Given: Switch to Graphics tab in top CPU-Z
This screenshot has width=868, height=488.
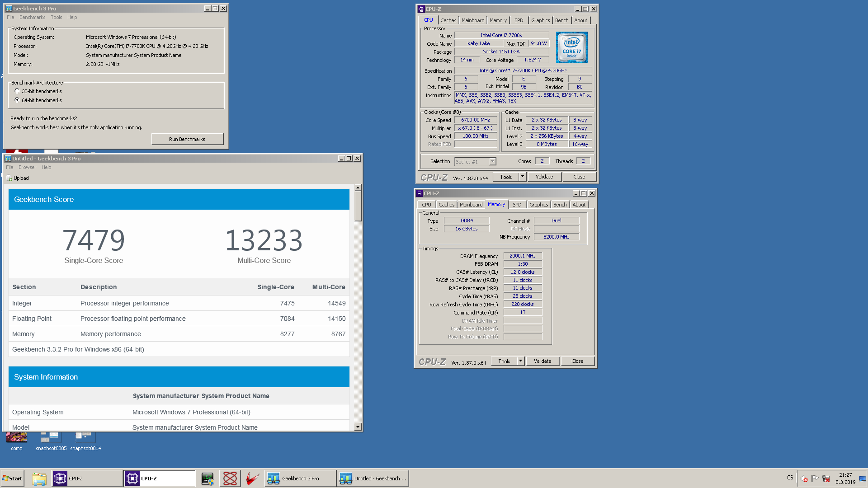Looking at the screenshot, I should pyautogui.click(x=541, y=20).
